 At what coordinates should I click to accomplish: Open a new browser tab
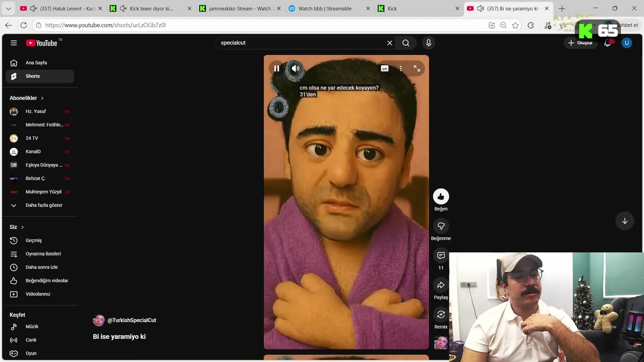pos(562,9)
